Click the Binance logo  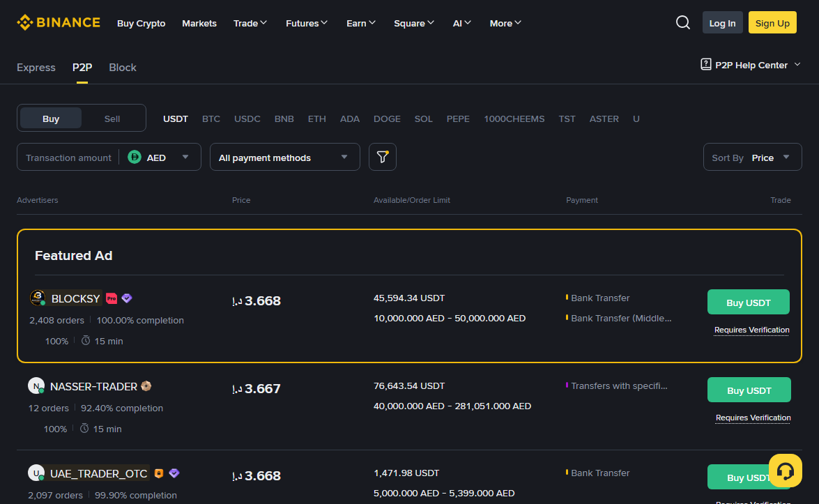[x=59, y=22]
